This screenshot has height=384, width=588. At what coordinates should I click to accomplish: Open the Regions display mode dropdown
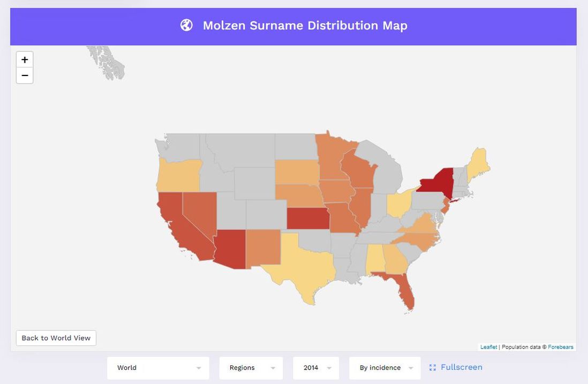click(x=251, y=368)
